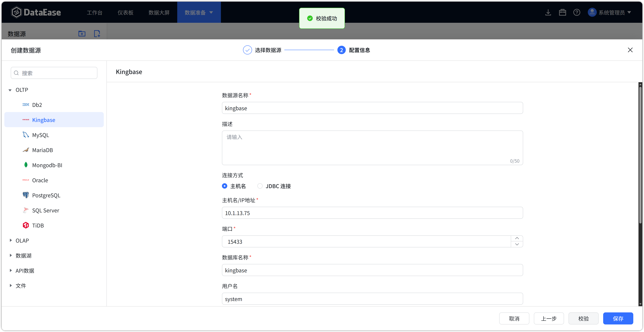Click scrollbar down arrow of form
Viewport: 644px width, 332px height.
point(640,304)
